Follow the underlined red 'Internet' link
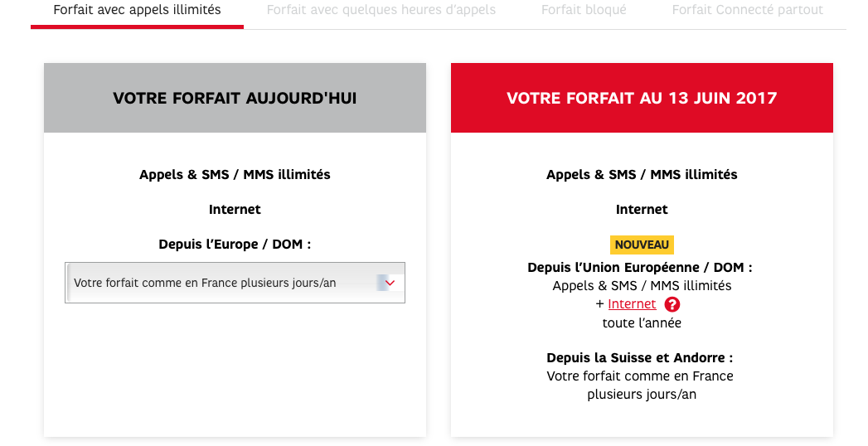The height and width of the screenshot is (446, 868). tap(632, 304)
